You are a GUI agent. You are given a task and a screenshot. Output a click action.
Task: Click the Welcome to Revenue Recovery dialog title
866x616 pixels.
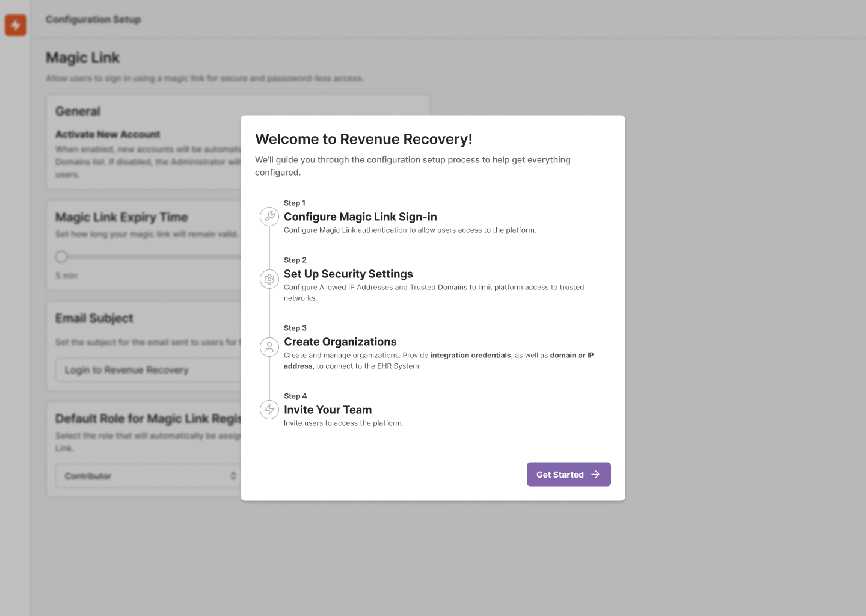(364, 139)
